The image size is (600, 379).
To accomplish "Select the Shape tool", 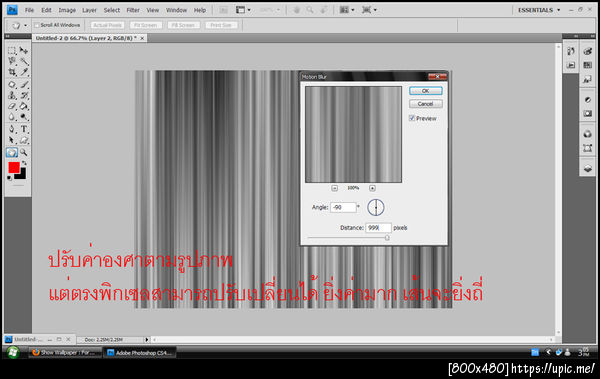I will tap(24, 140).
